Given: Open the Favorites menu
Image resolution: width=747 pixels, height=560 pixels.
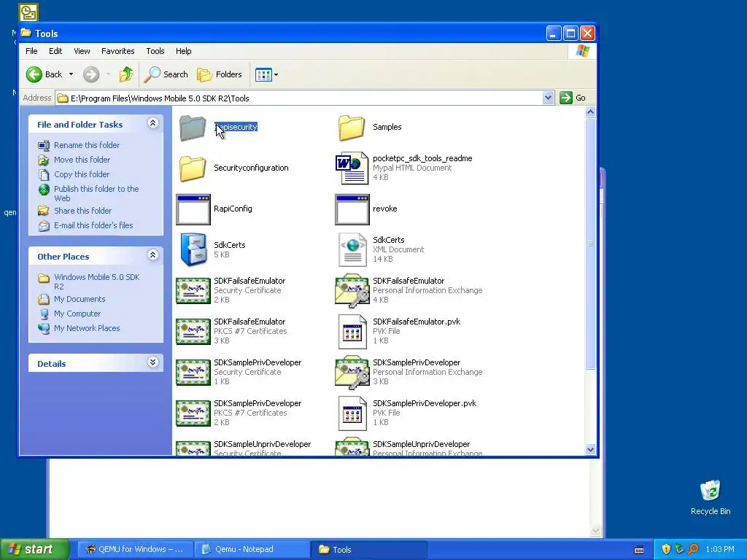Looking at the screenshot, I should 117,51.
